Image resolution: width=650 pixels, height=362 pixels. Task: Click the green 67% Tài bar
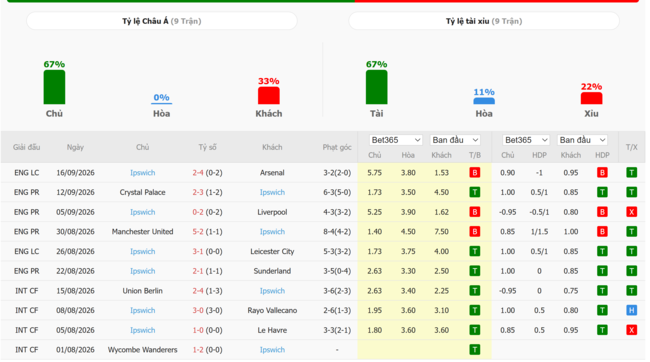[x=376, y=87]
